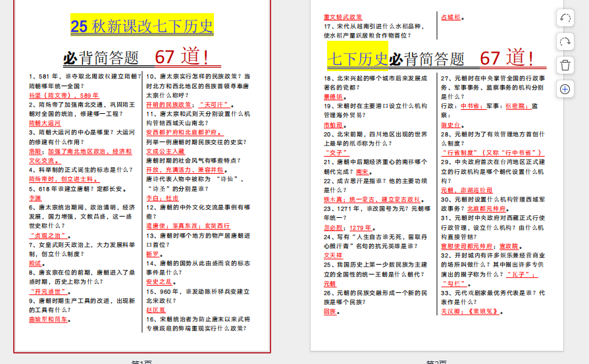Click the red answer "文天祥" on page 2
The image size is (589, 364).
(333, 255)
